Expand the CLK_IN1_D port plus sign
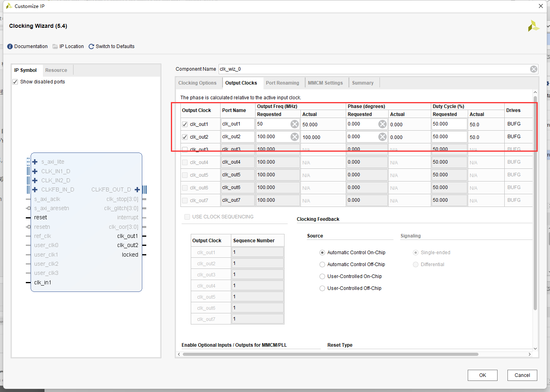This screenshot has height=392, width=550. [x=35, y=171]
